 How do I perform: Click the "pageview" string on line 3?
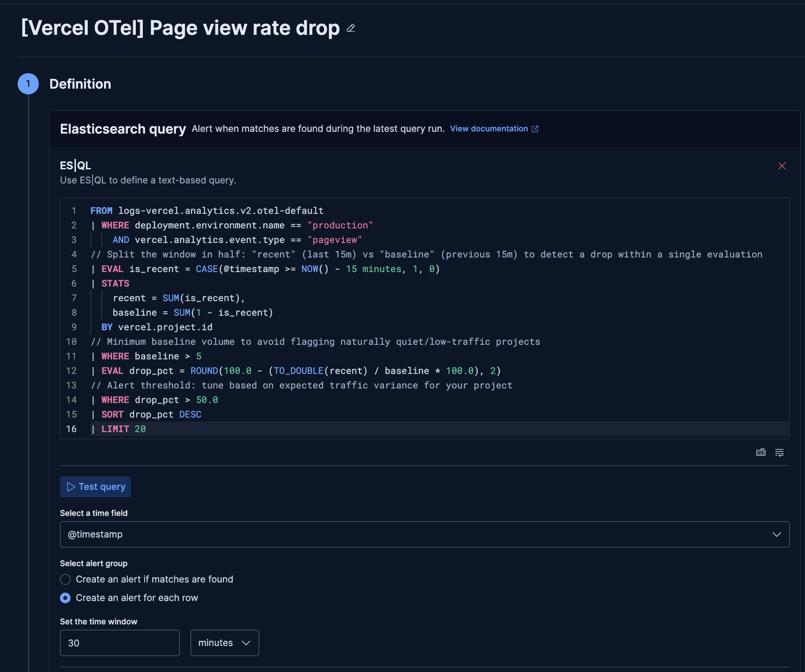[335, 240]
